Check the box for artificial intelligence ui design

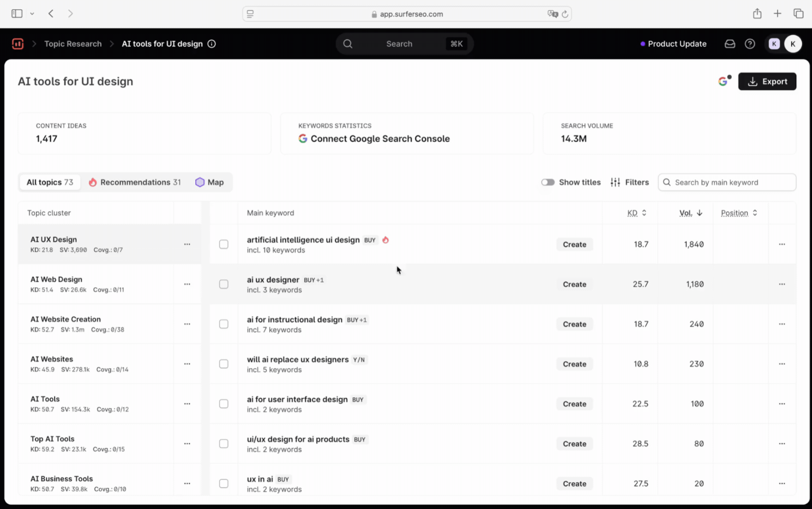223,244
